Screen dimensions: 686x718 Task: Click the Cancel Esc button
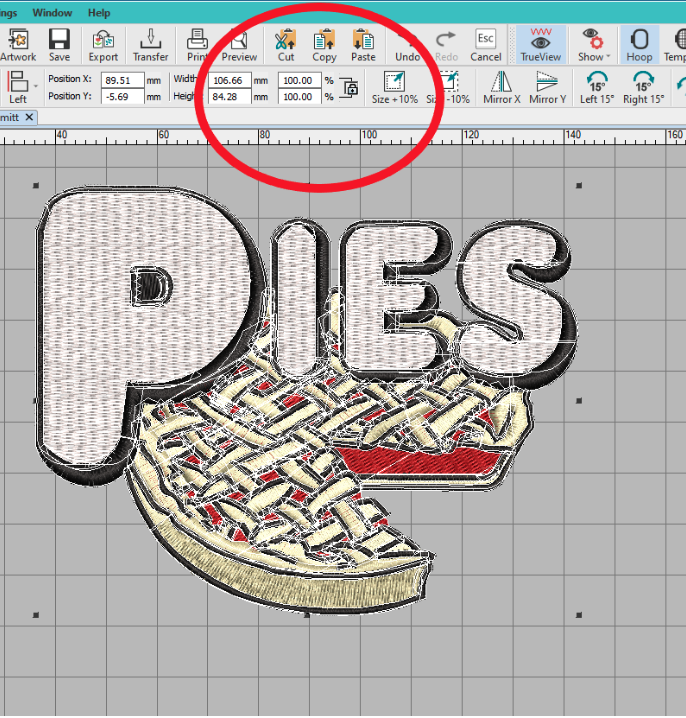point(485,45)
